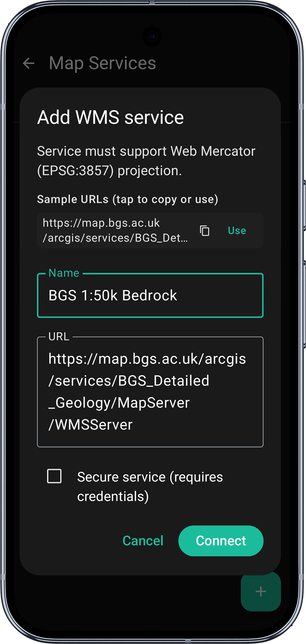Screen dimensions: 306x644
Task: Tap the floating URL field label
Action: tap(59, 337)
